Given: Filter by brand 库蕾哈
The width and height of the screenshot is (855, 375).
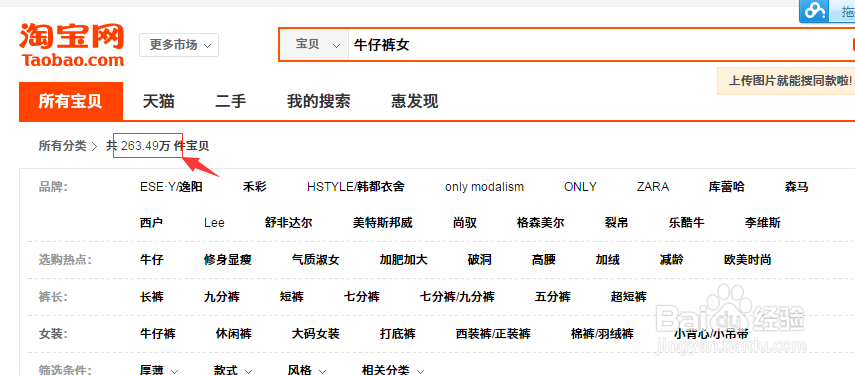Looking at the screenshot, I should (x=726, y=188).
